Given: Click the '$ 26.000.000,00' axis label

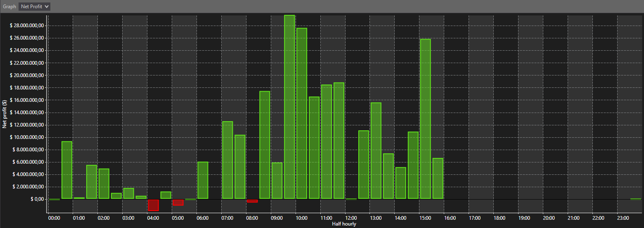Looking at the screenshot, I should click(26, 38).
